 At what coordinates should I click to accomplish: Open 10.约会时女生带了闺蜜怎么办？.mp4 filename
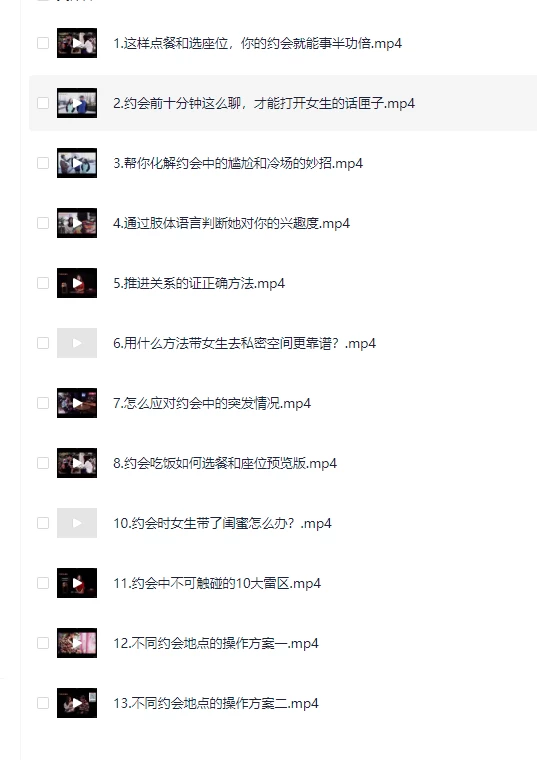[222, 523]
